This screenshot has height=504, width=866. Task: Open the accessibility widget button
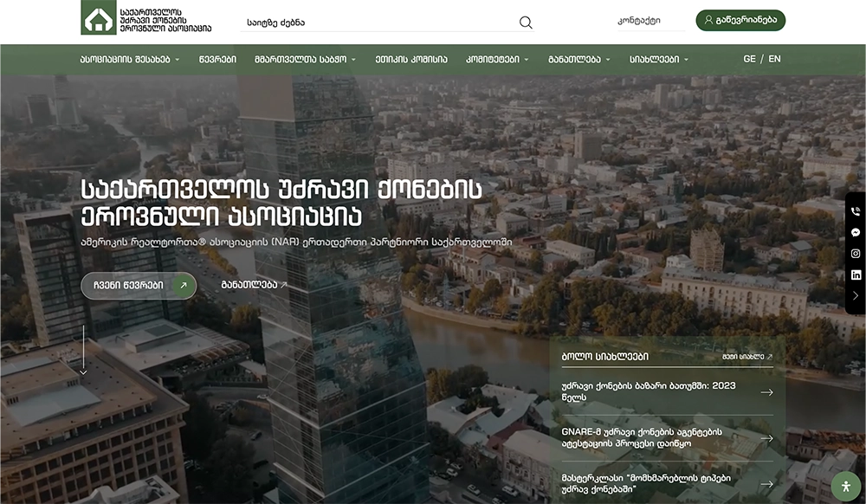point(845,486)
